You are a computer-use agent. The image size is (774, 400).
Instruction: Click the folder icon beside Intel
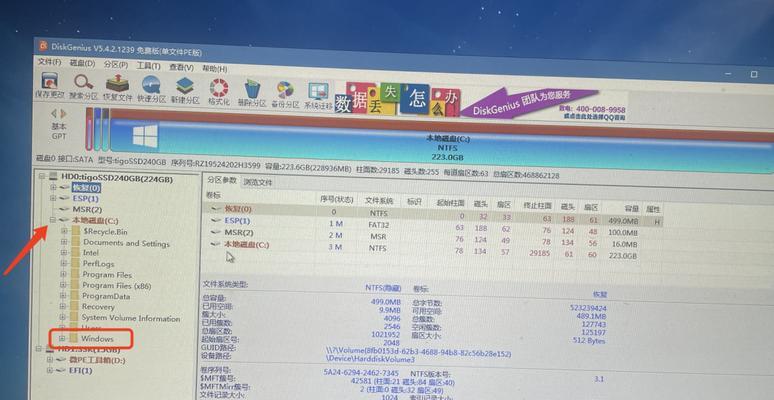pos(75,252)
